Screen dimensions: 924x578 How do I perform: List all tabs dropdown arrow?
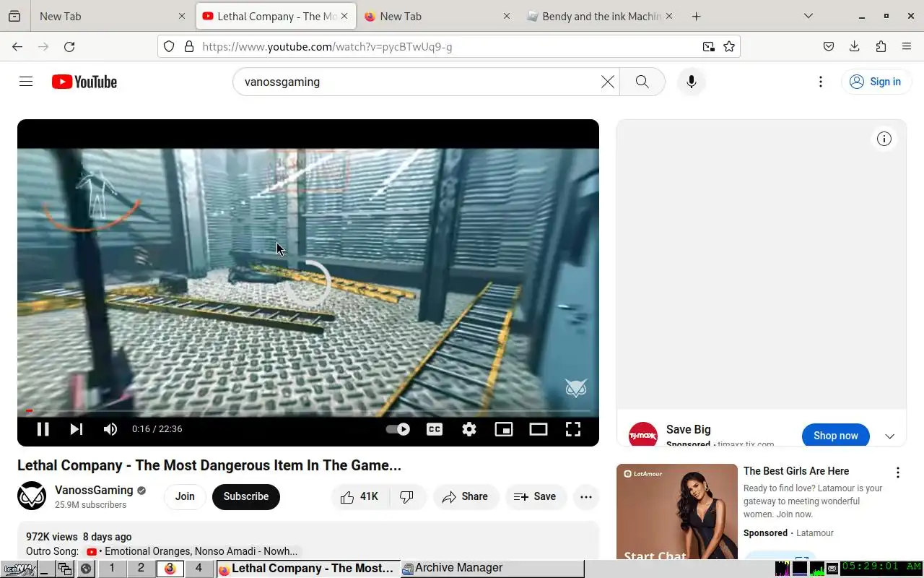click(808, 16)
